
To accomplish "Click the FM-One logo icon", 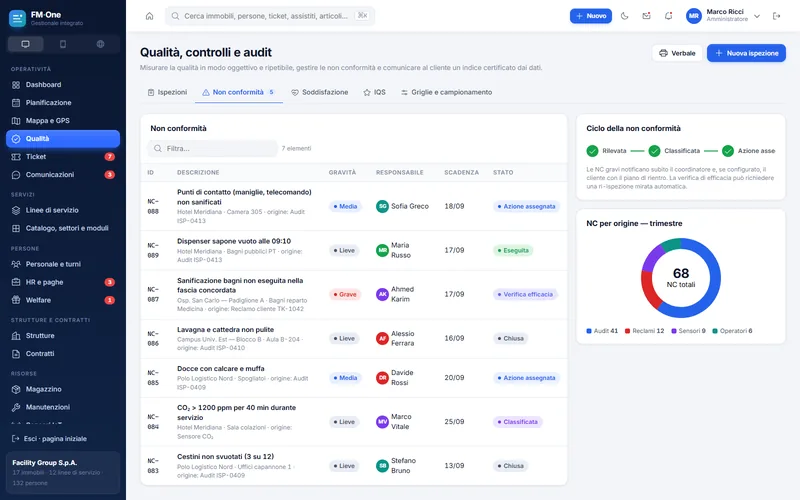I will [17, 18].
